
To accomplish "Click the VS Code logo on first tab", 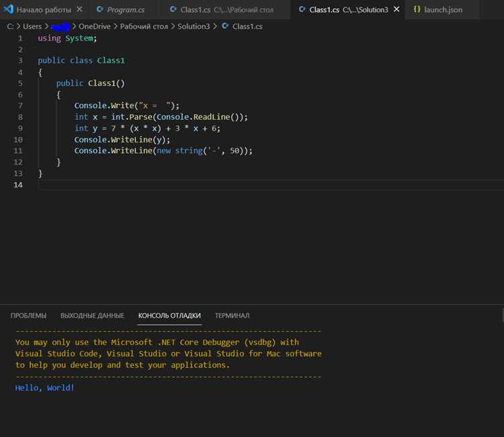I will tap(8, 9).
